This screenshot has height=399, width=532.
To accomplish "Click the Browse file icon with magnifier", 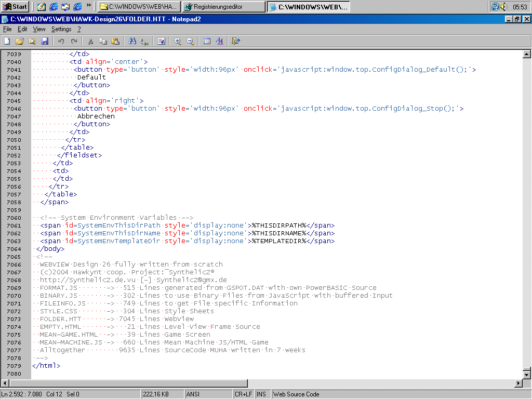I will [32, 42].
